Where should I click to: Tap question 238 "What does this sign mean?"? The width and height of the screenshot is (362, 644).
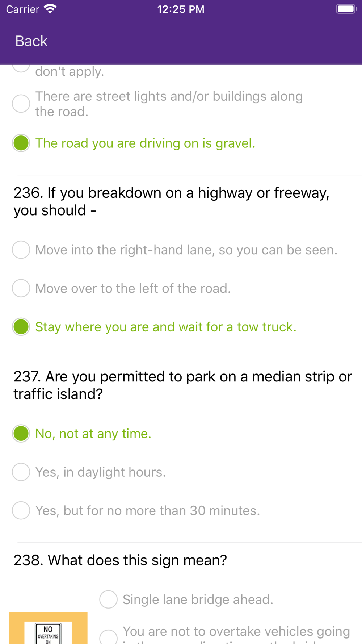[x=120, y=560]
